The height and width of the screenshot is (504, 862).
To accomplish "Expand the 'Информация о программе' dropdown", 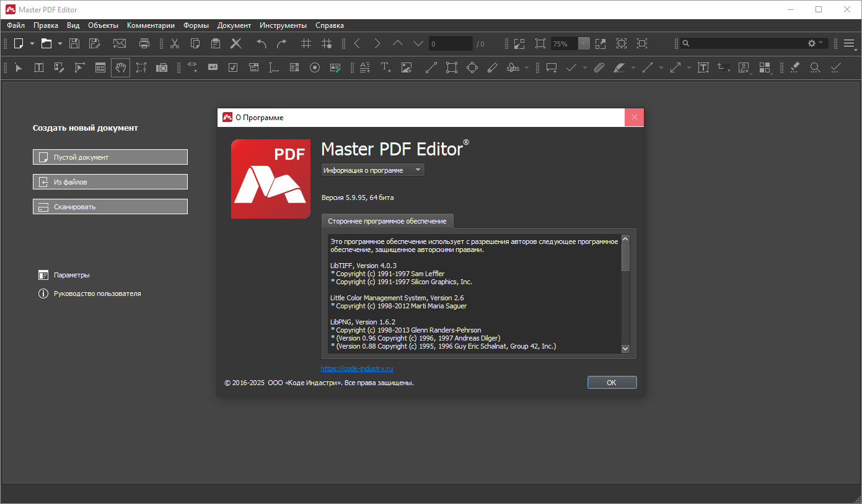I will point(373,170).
